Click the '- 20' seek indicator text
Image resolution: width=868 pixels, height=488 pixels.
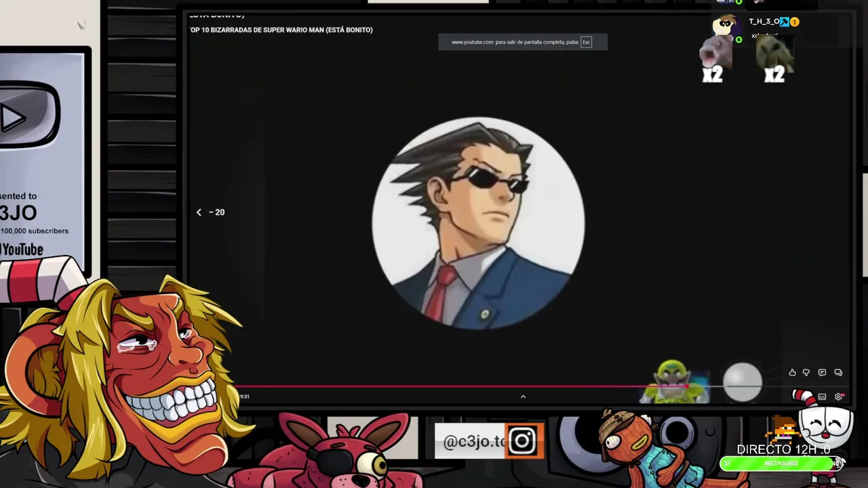[216, 212]
